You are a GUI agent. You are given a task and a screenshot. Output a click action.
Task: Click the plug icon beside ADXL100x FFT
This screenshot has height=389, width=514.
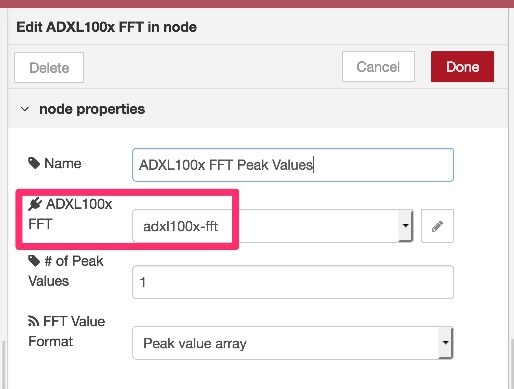pyautogui.click(x=35, y=204)
